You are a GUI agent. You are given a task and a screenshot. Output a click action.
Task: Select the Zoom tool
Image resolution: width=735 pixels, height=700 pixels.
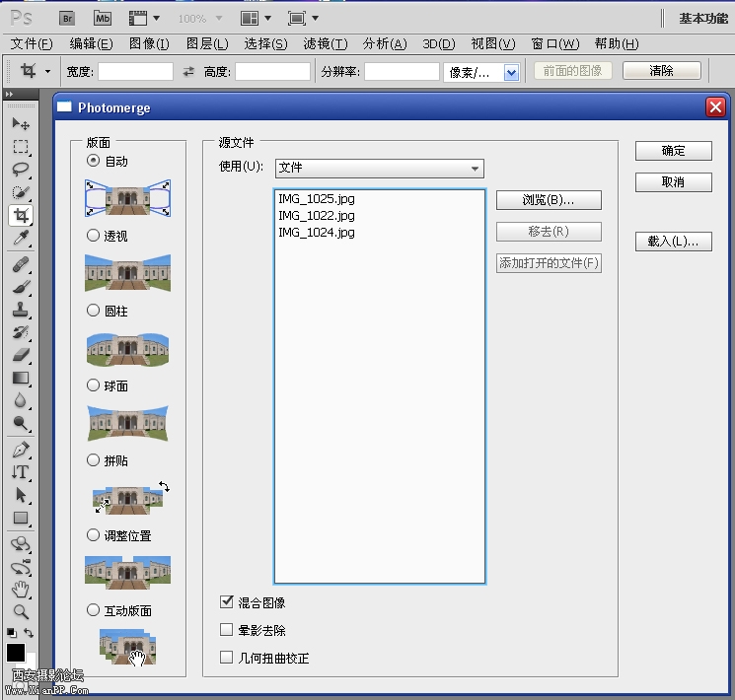click(20, 611)
